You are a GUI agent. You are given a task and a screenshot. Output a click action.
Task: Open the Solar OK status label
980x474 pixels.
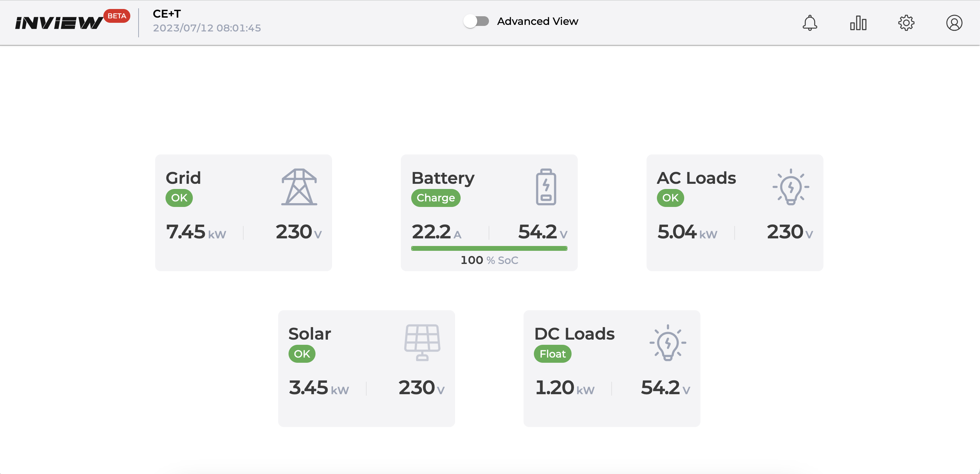301,354
